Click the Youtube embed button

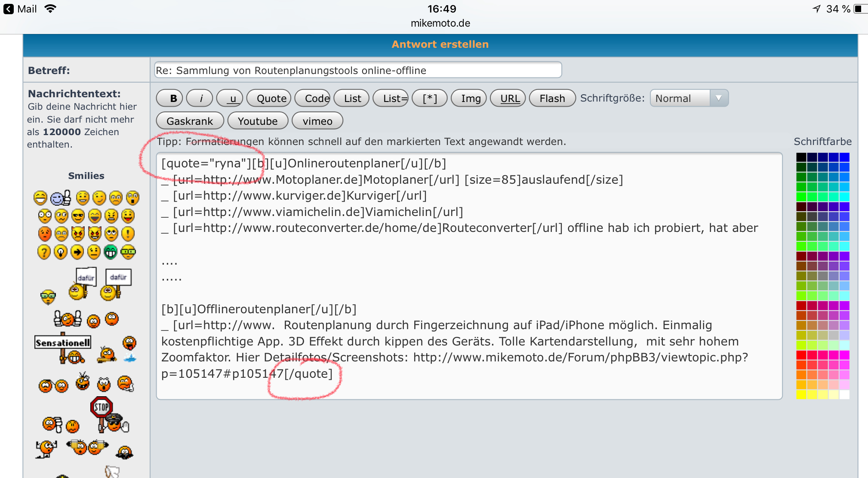tap(258, 121)
